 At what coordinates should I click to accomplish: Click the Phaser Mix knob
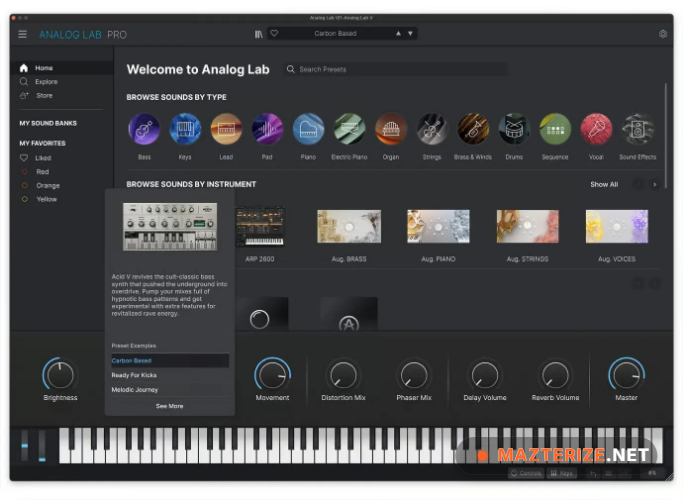pos(414,375)
